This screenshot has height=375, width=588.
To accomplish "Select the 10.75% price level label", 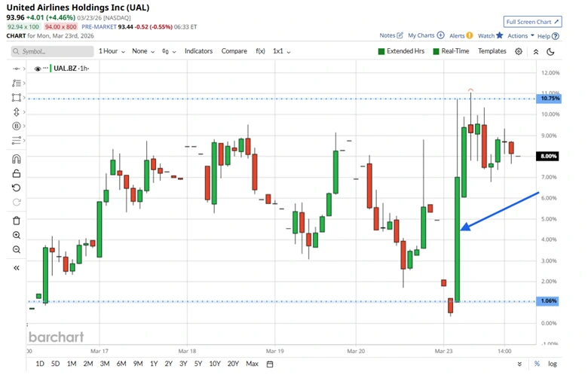I will click(x=550, y=98).
